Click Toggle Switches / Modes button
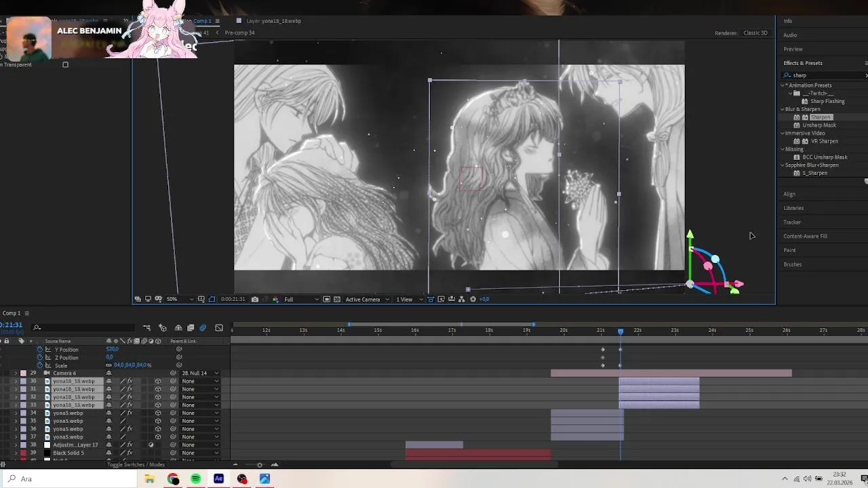 pyautogui.click(x=136, y=465)
